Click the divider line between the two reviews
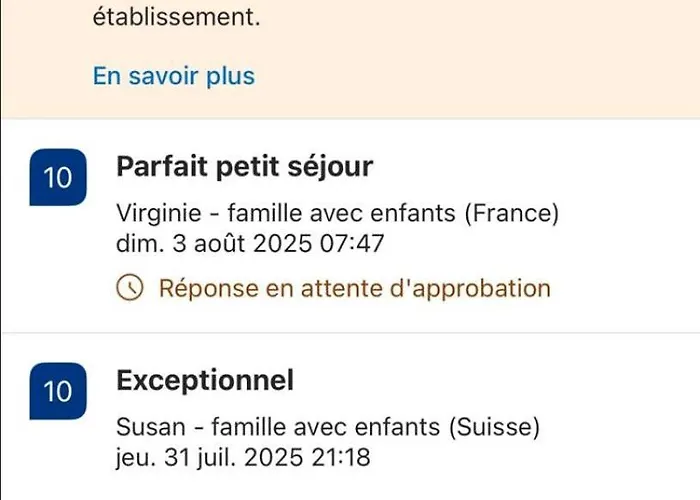 (350, 333)
